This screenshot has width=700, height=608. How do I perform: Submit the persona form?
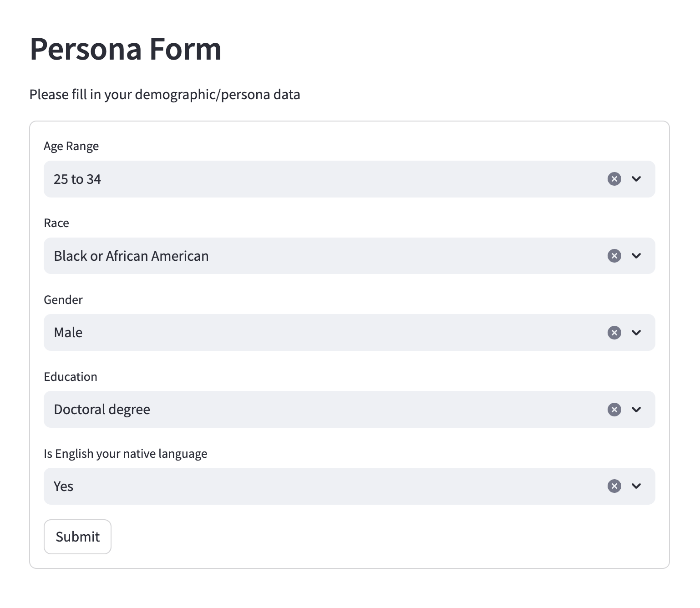(x=77, y=537)
